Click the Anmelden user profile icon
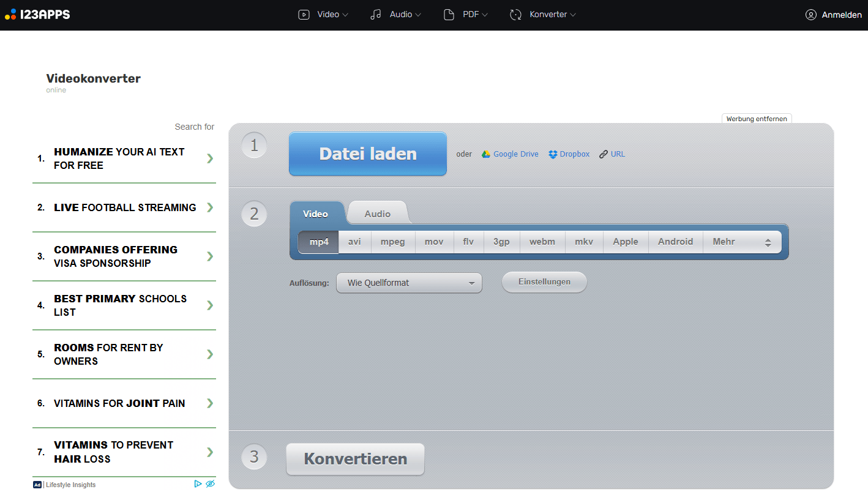 811,15
